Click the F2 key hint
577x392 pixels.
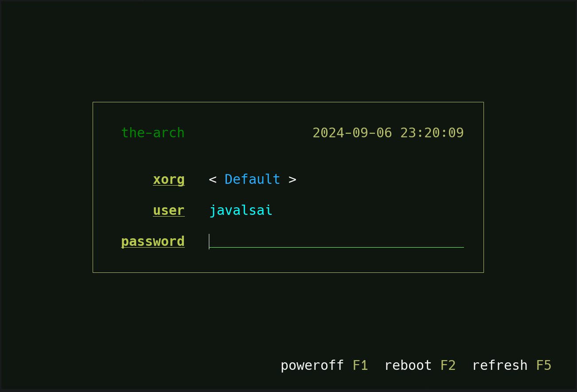coord(448,365)
